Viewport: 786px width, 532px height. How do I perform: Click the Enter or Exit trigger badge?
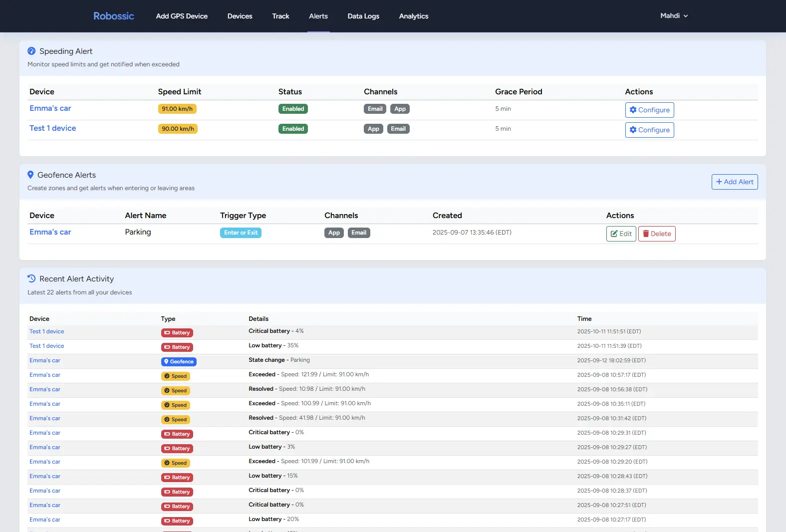[241, 233]
